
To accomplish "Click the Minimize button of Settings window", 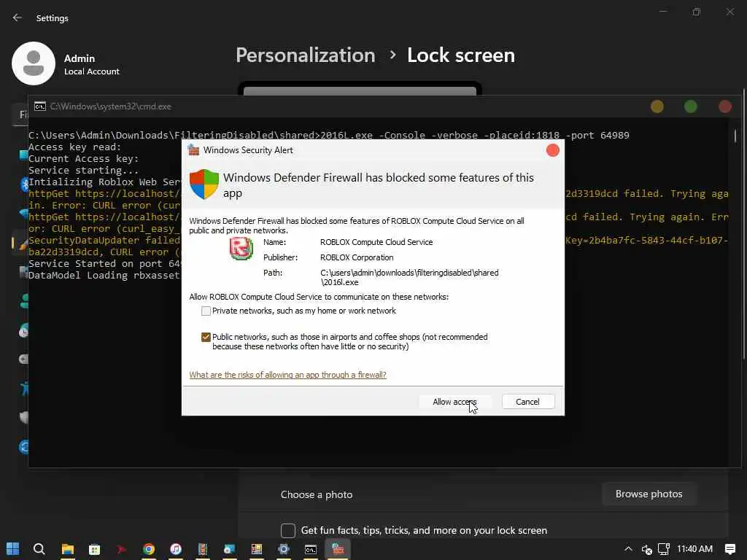I will coord(662,12).
